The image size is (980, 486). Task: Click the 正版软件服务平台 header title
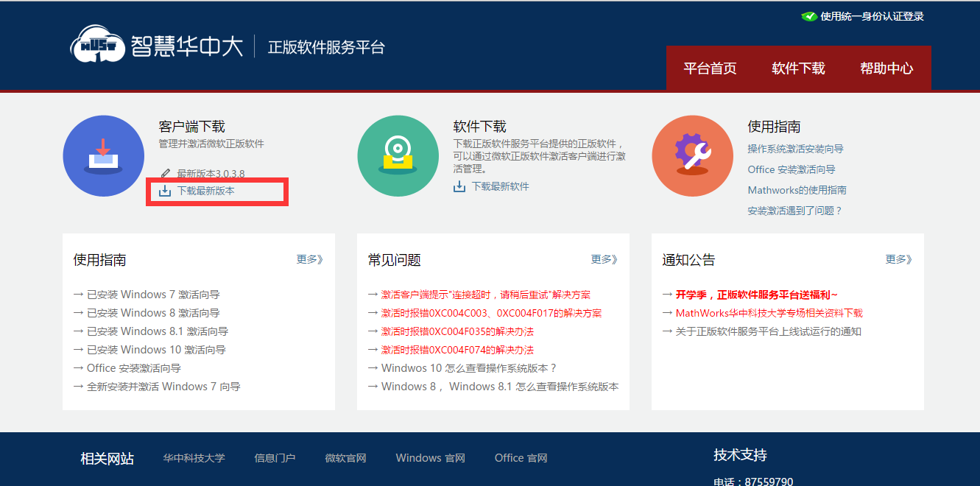(x=326, y=47)
